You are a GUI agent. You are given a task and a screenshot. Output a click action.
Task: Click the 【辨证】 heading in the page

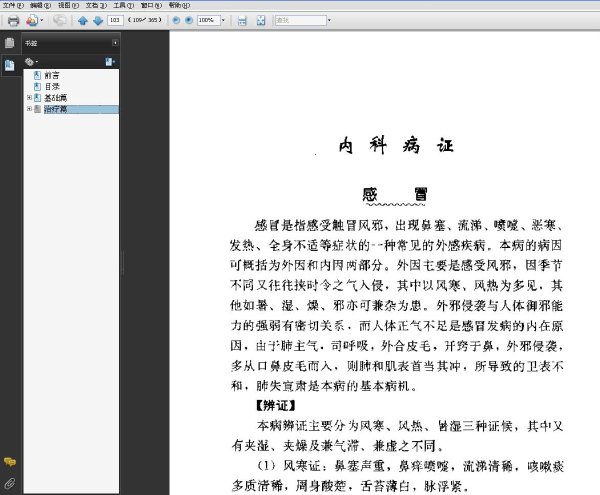[x=276, y=405]
